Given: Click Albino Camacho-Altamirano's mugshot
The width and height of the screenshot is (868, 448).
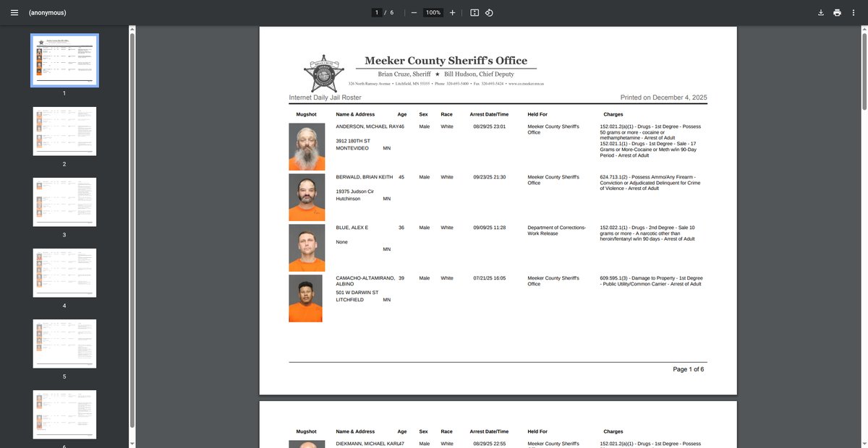Looking at the screenshot, I should tap(305, 298).
